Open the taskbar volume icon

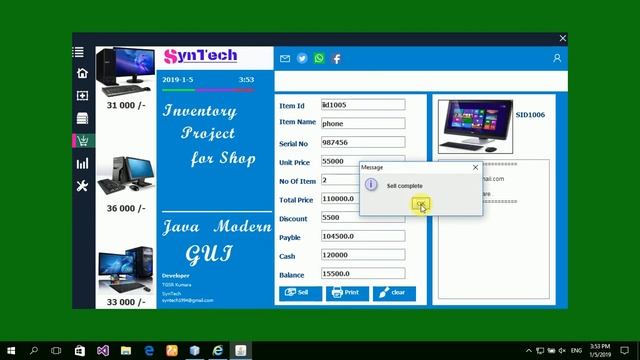[562, 350]
